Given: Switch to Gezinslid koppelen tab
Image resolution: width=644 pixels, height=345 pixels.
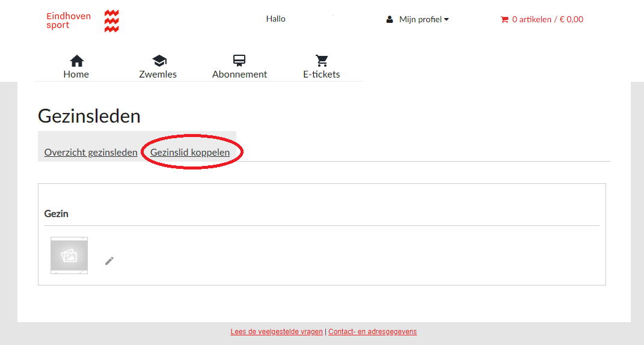Looking at the screenshot, I should tap(190, 153).
